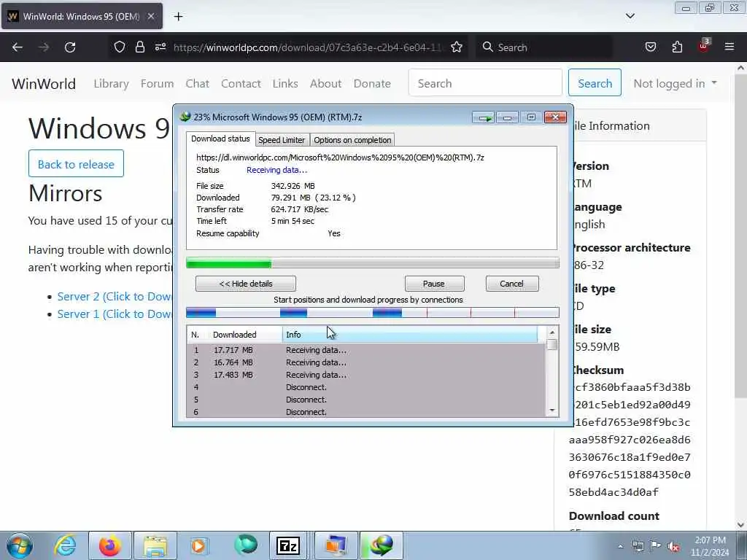Click the Downloaded column header
This screenshot has width=747, height=560.
coord(245,335)
